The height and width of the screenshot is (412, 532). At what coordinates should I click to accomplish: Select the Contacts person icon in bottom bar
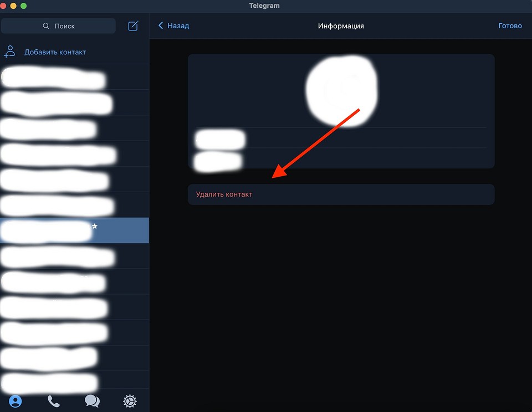click(16, 400)
